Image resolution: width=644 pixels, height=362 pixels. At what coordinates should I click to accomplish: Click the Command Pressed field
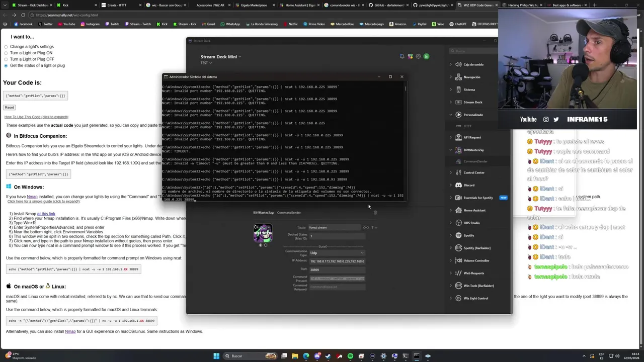(x=337, y=278)
